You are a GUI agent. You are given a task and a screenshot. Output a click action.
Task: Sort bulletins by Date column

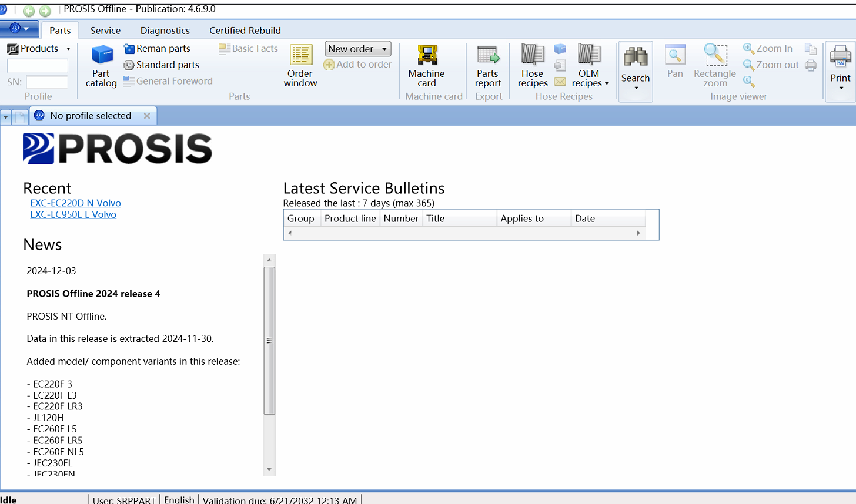(x=608, y=219)
